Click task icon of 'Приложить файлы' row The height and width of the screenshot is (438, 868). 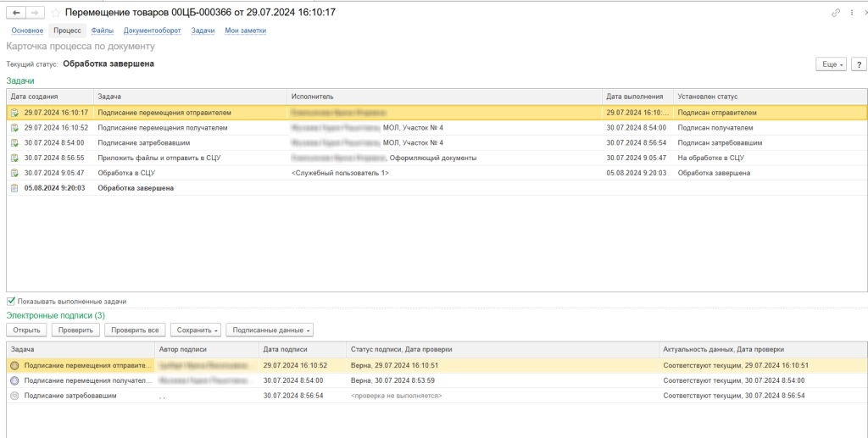tap(14, 158)
